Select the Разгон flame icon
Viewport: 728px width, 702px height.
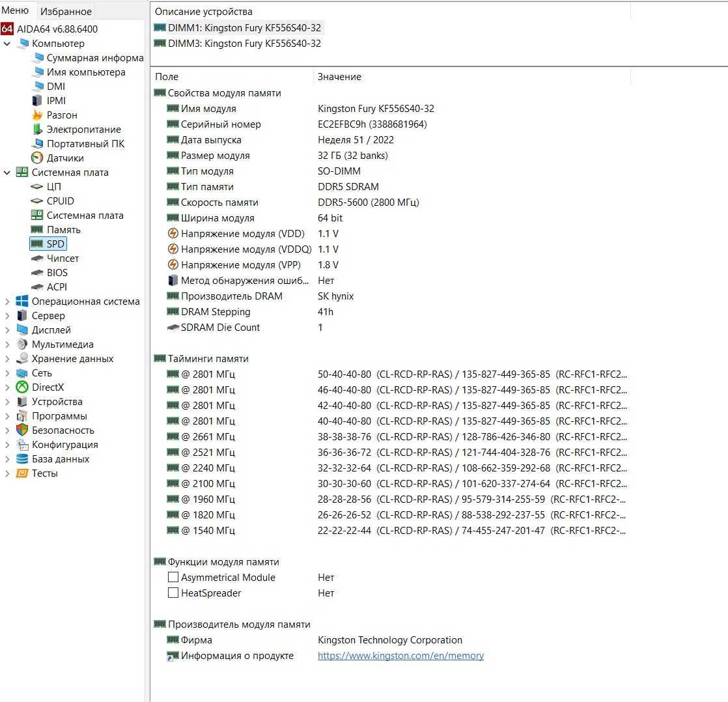pos(38,115)
